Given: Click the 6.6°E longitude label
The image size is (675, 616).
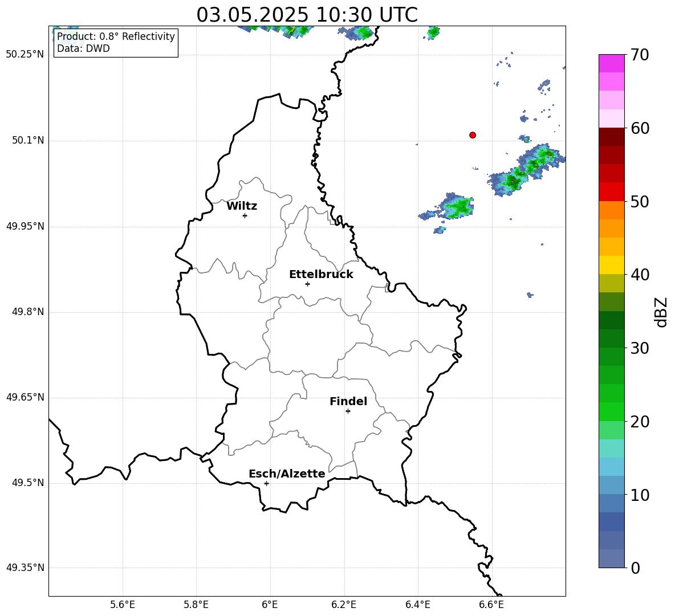Looking at the screenshot, I should point(491,605).
